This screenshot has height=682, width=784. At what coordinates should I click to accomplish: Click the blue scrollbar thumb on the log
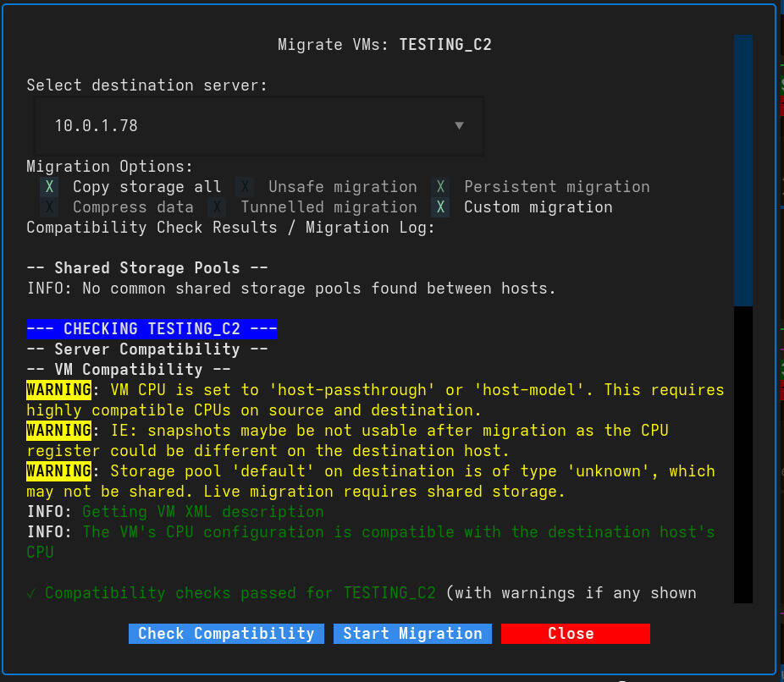(744, 169)
